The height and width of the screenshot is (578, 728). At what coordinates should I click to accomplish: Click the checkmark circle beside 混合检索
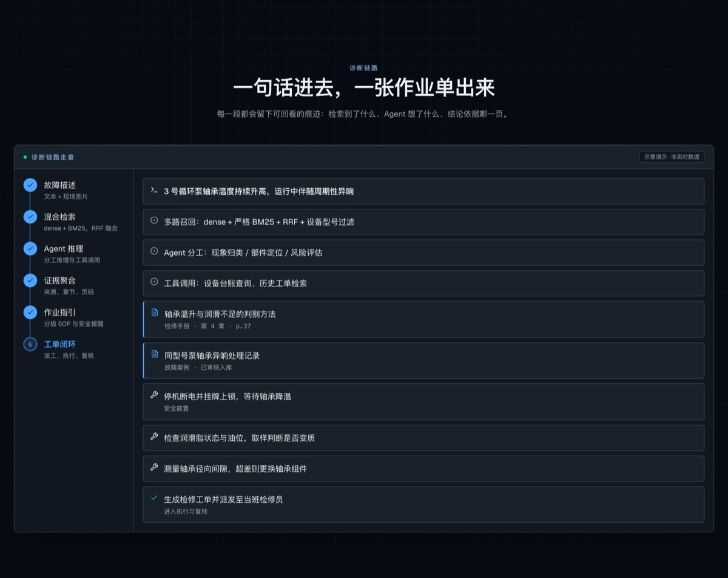pyautogui.click(x=30, y=217)
